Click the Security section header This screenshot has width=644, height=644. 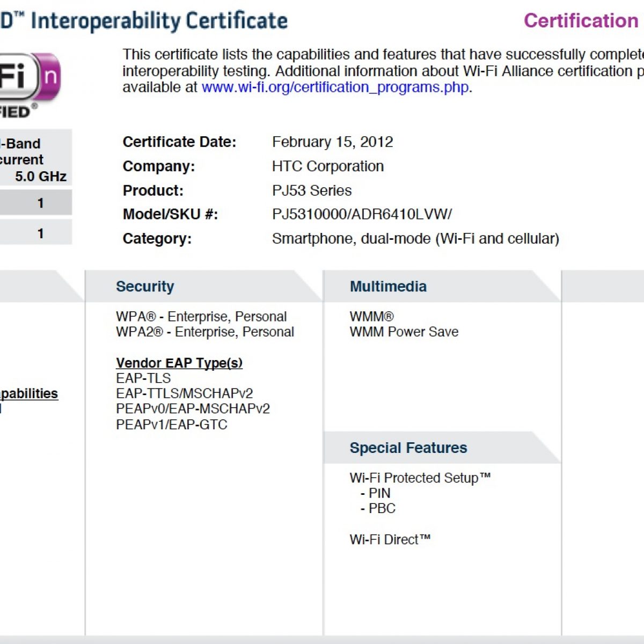[x=145, y=287]
